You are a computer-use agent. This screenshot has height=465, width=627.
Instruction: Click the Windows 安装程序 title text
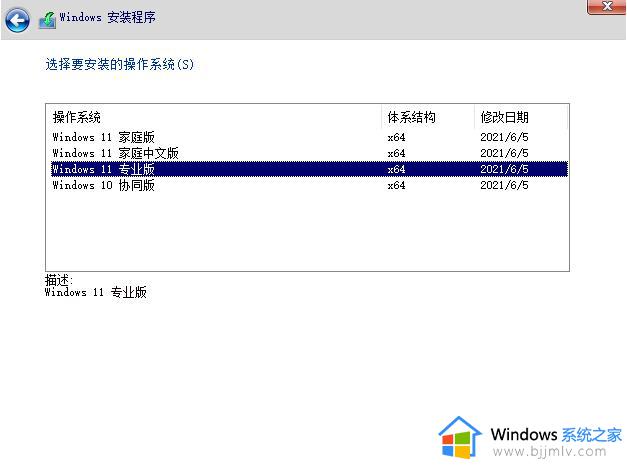(108, 17)
